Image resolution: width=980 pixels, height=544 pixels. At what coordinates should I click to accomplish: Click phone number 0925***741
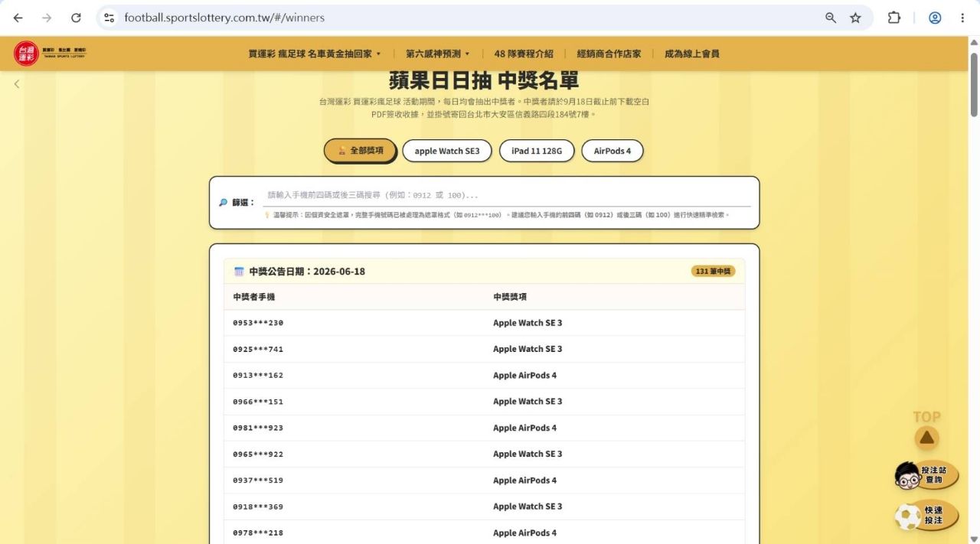[258, 349]
